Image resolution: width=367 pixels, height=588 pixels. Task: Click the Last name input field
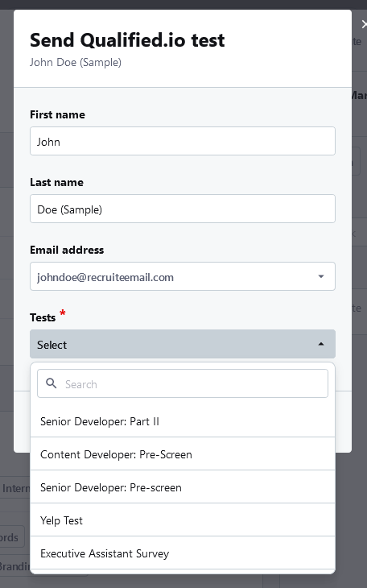tap(183, 209)
